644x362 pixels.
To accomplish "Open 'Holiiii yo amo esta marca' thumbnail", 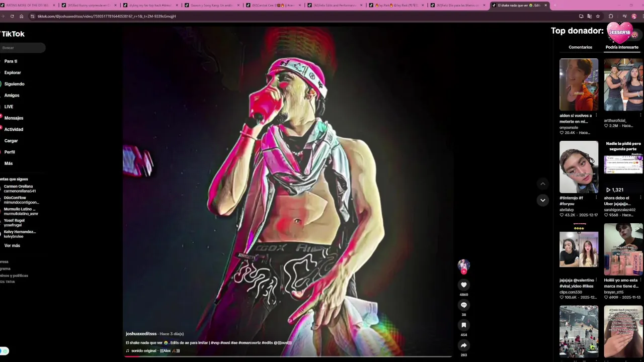I will [x=623, y=249].
